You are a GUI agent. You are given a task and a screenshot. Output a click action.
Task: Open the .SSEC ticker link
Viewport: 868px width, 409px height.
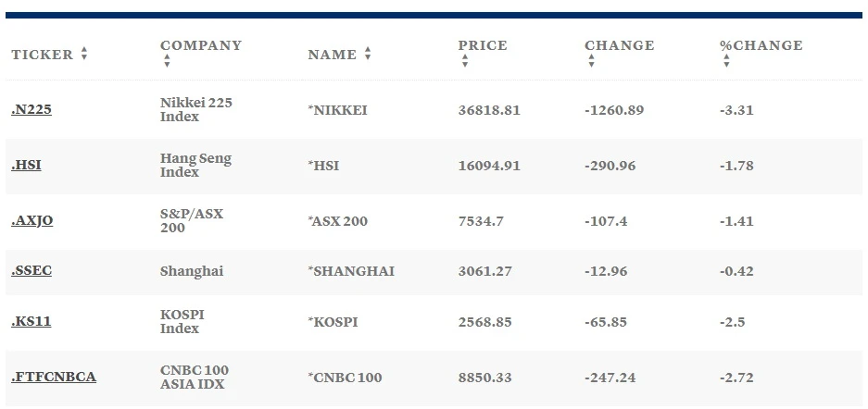pos(31,271)
